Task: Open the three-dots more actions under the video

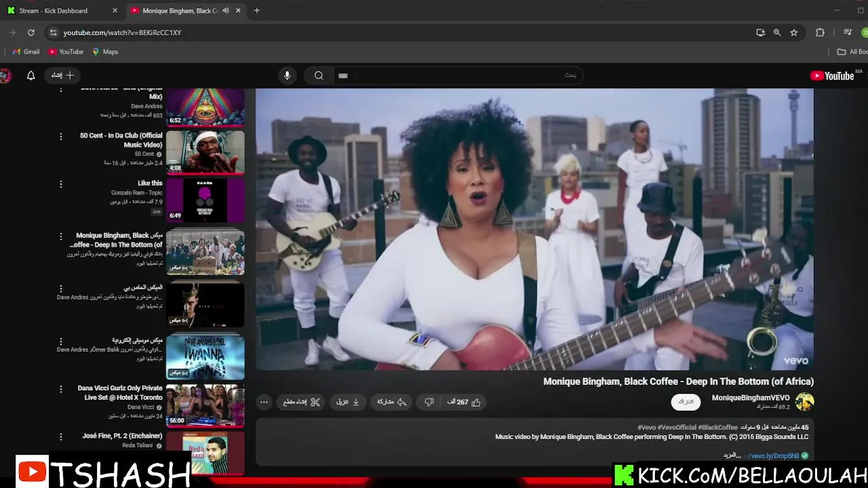Action: (264, 402)
